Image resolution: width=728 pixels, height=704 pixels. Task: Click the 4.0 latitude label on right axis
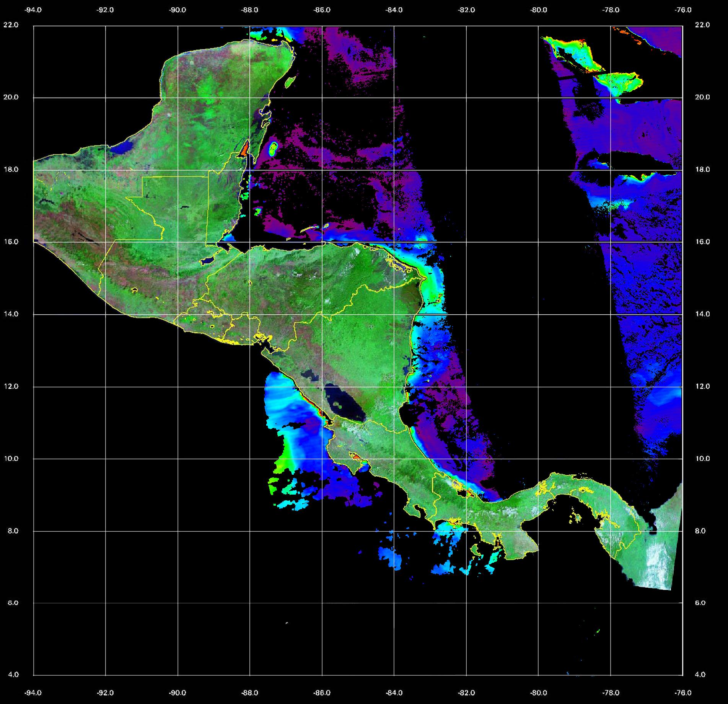700,675
